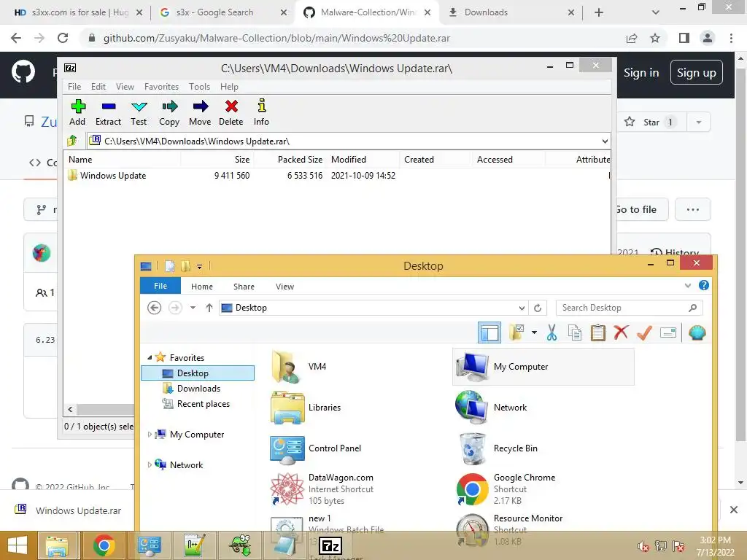Click the Back arrow in Desktop explorer
Viewport: 747px width, 560px height.
tap(155, 308)
